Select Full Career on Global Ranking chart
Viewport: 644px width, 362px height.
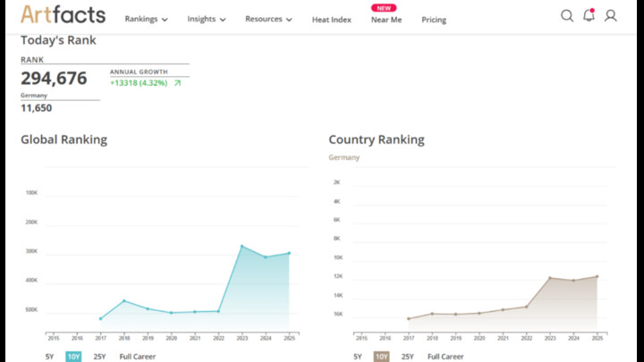pyautogui.click(x=138, y=357)
